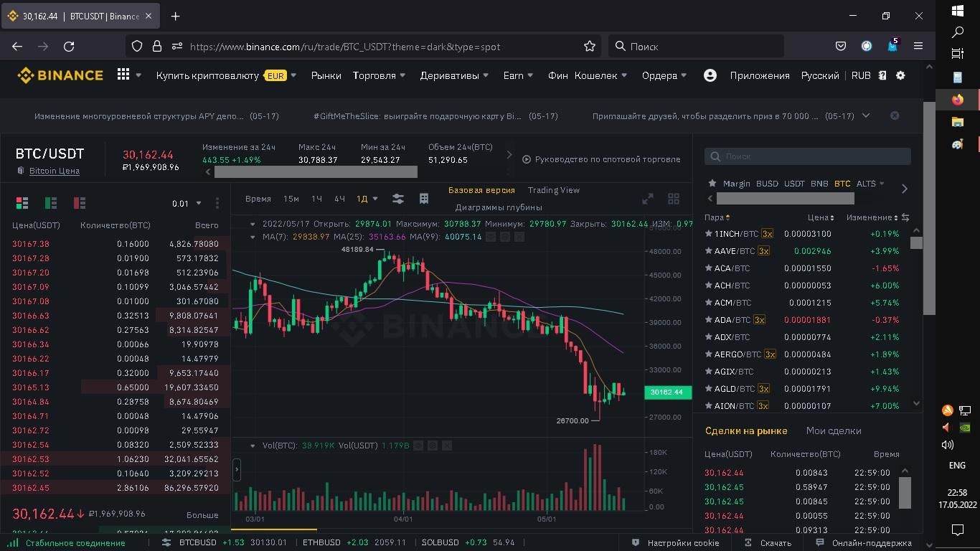Reload the Binance page
980x551 pixels.
[x=69, y=46]
